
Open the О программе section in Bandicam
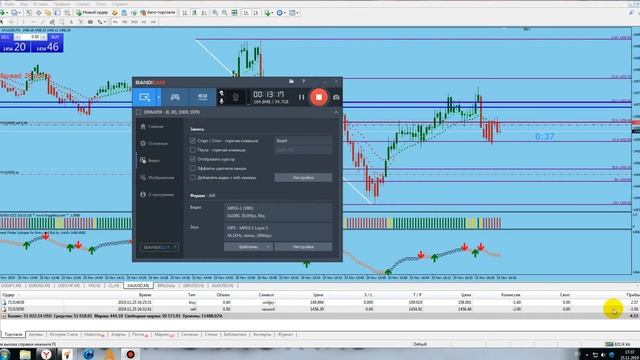pos(157,195)
